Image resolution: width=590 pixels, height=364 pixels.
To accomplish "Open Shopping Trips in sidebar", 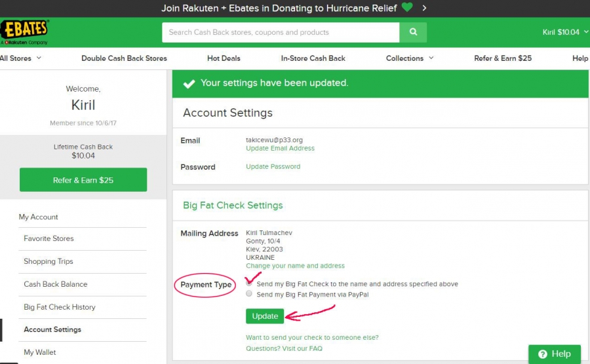I will (48, 261).
